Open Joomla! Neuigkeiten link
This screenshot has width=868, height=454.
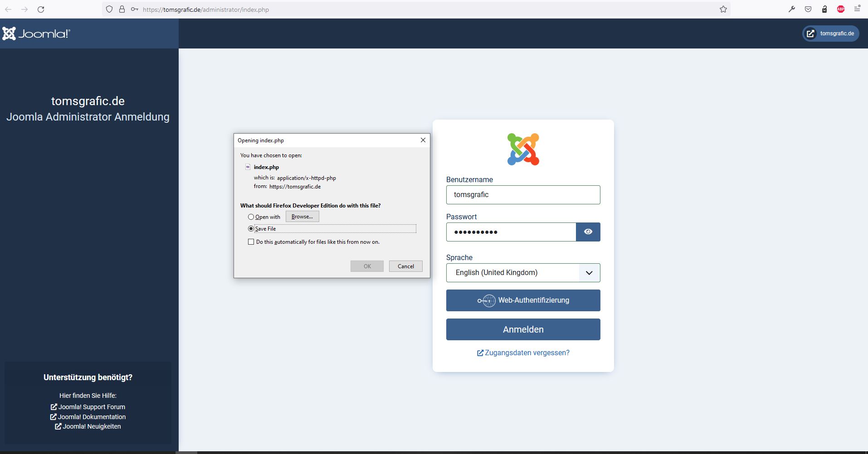point(88,426)
